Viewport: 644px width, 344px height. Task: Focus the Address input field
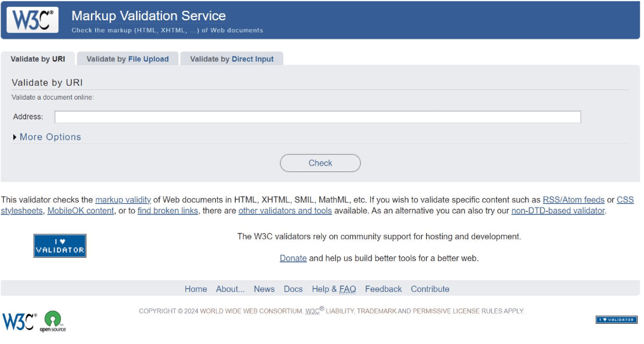[318, 117]
